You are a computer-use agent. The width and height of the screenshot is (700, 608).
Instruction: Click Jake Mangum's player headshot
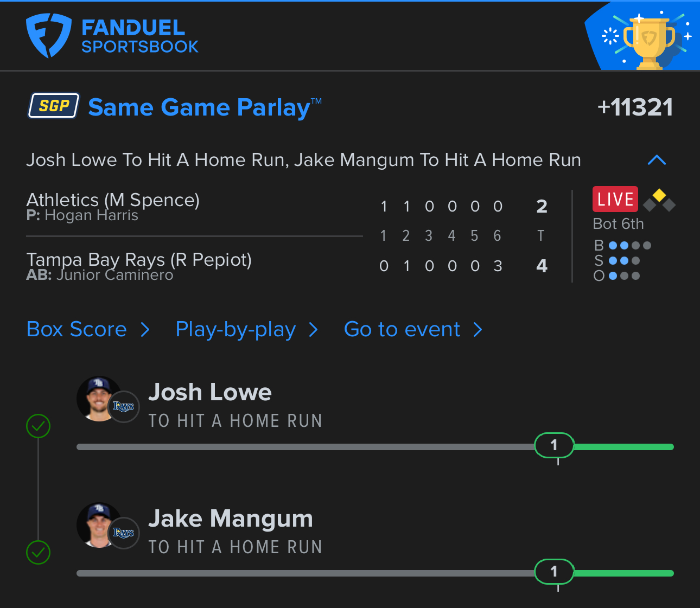98,525
